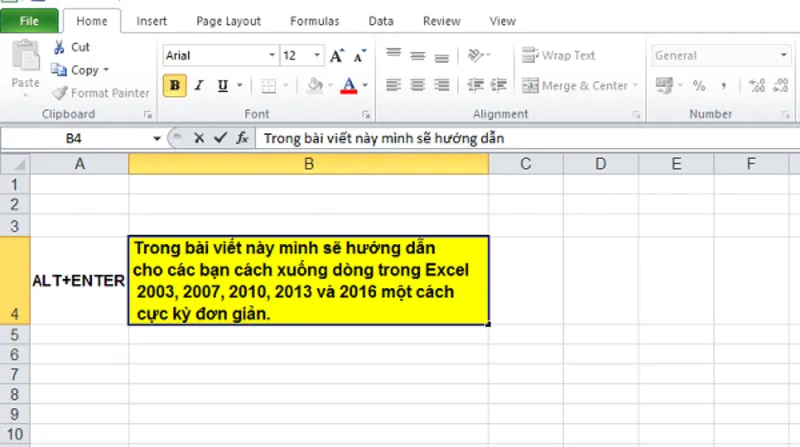The width and height of the screenshot is (800, 447).
Task: Select column B header
Action: click(x=309, y=164)
